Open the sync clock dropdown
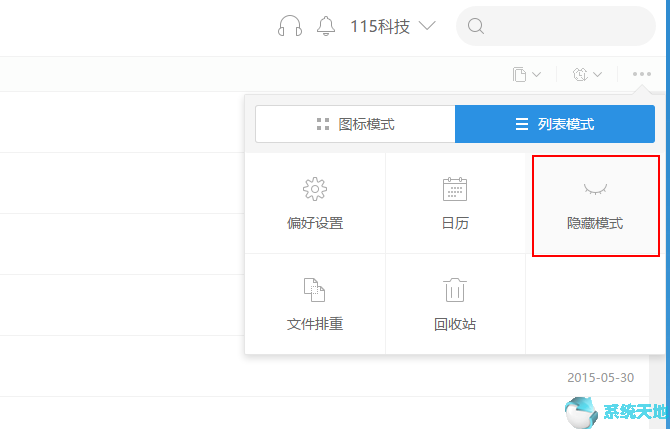 (587, 74)
